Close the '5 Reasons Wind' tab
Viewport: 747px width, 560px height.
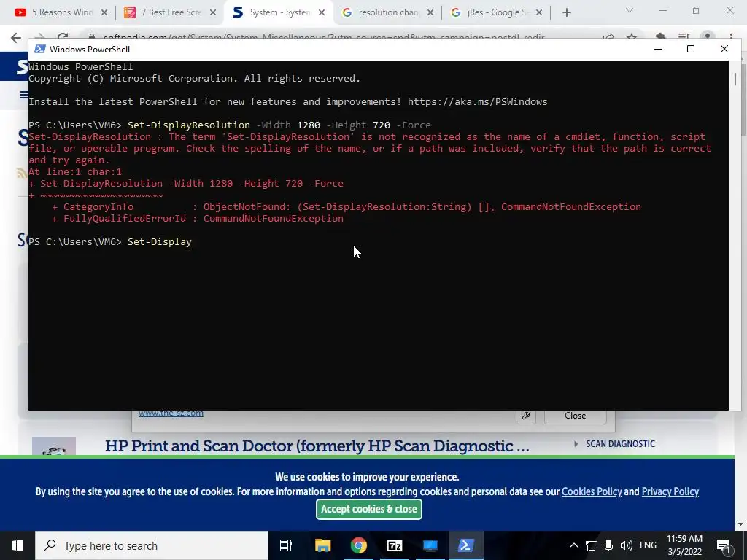[104, 12]
